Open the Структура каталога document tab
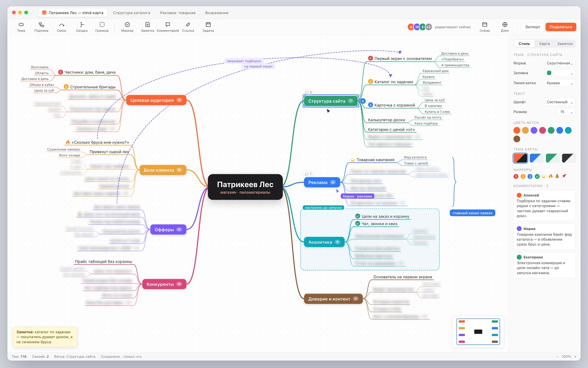The height and width of the screenshot is (368, 588). click(x=132, y=13)
